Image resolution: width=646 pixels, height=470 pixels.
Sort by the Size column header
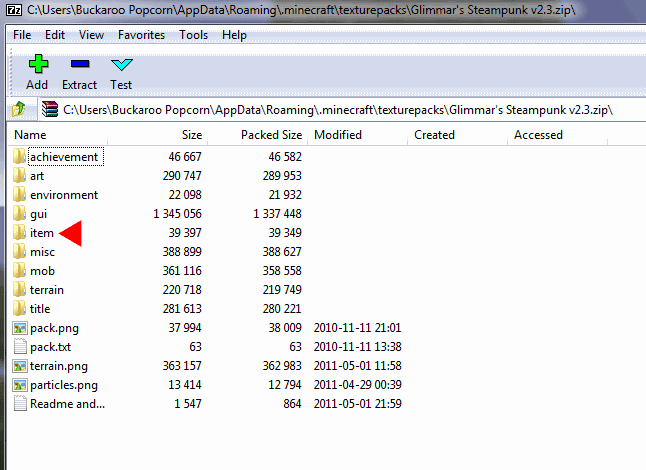(157, 135)
